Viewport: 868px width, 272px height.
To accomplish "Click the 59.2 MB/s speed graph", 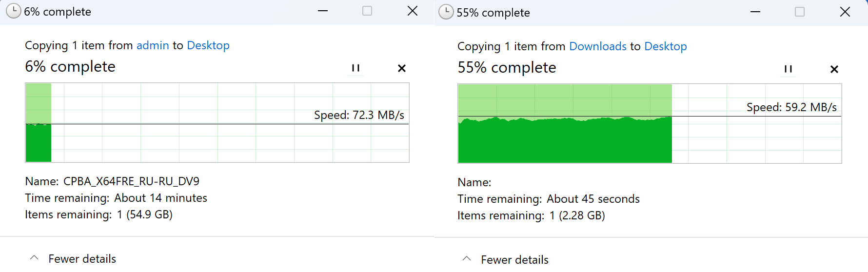I will click(x=650, y=123).
